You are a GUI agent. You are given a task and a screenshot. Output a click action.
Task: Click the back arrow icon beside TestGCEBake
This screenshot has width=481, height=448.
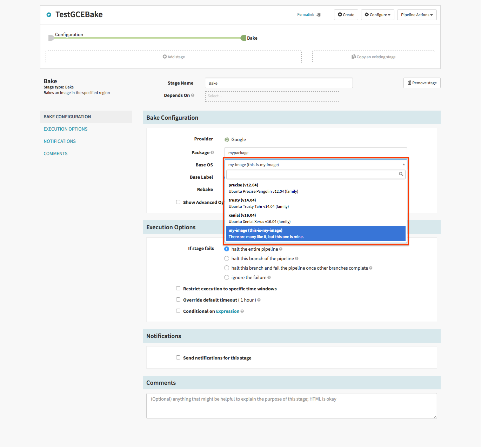click(x=49, y=15)
